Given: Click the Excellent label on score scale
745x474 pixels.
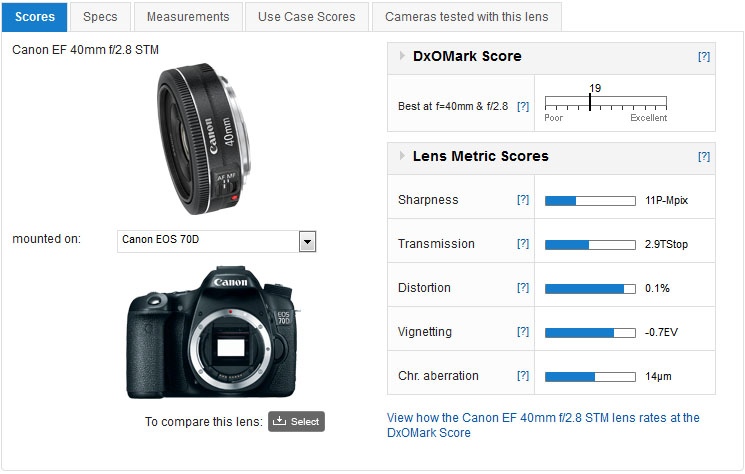Looking at the screenshot, I should (x=649, y=118).
